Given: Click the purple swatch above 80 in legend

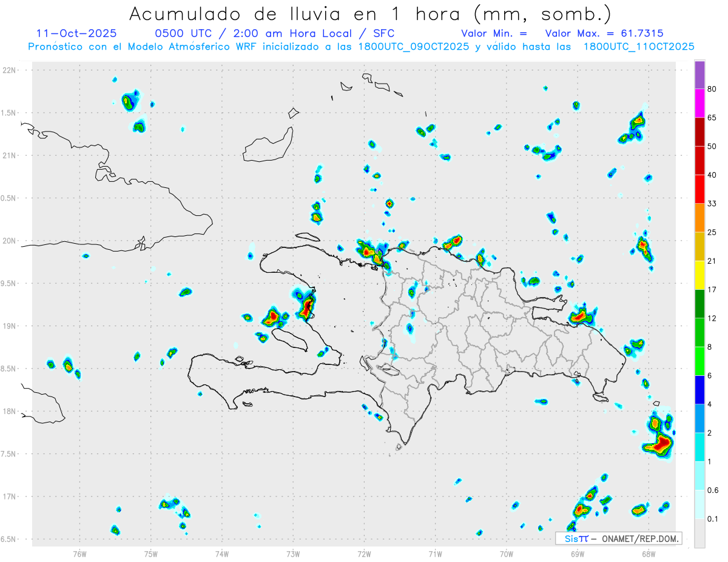Looking at the screenshot, I should pos(700,75).
